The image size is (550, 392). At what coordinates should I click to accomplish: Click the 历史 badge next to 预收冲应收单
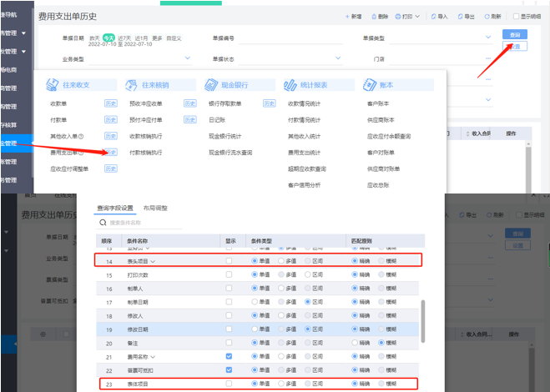pos(189,103)
